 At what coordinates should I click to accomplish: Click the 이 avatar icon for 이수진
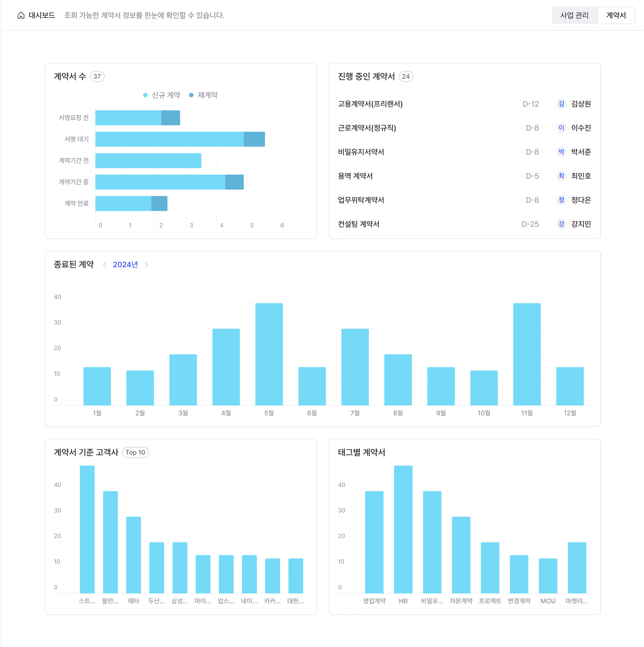(561, 128)
